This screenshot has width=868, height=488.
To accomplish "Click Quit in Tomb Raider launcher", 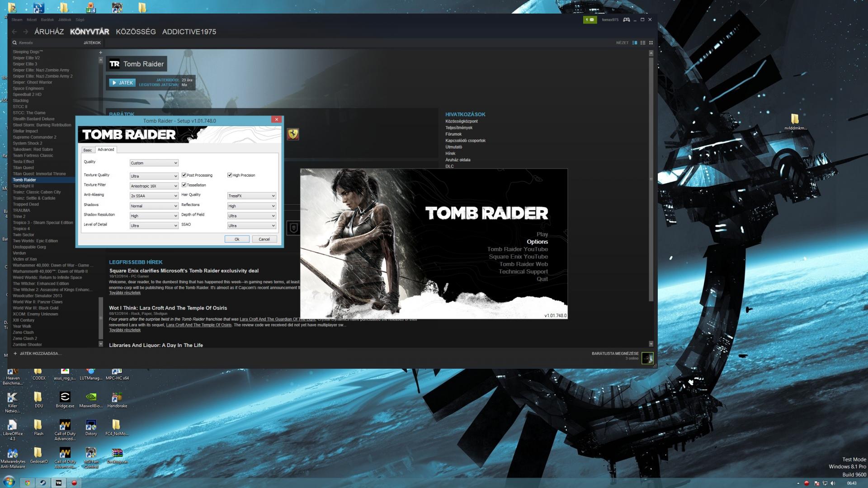I will (x=542, y=279).
